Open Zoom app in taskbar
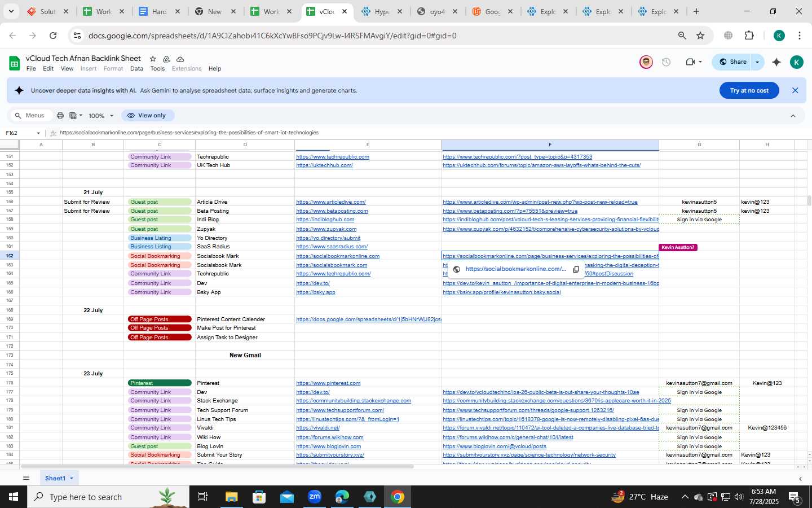This screenshot has width=812, height=508. click(x=315, y=497)
